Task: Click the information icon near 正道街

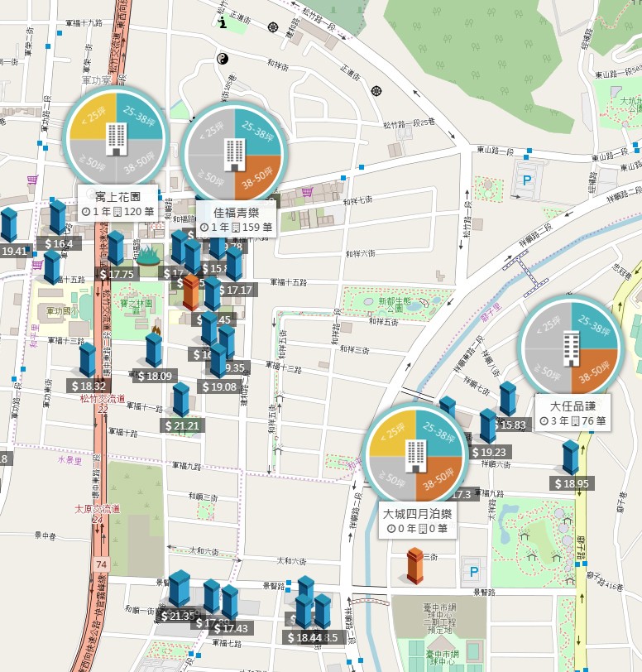Action: 222,22
